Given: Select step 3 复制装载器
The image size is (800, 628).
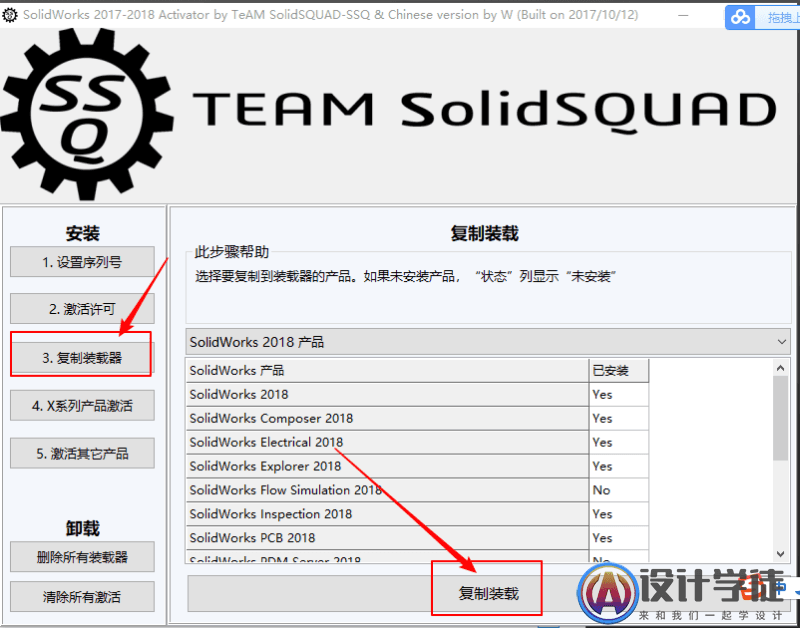Looking at the screenshot, I should click(82, 358).
